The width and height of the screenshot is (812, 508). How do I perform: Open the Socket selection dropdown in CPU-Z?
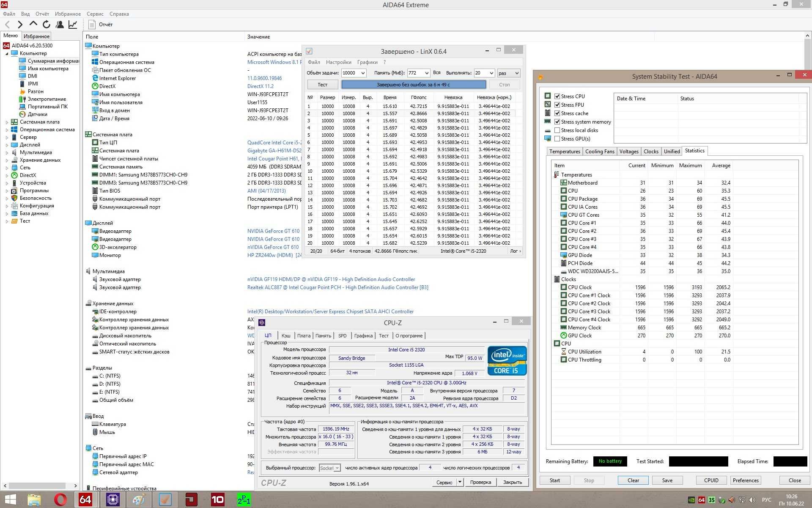point(329,468)
